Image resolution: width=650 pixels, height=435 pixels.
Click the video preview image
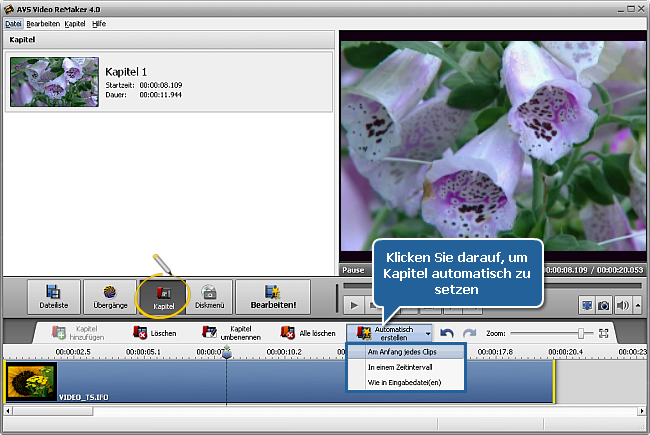click(x=493, y=145)
